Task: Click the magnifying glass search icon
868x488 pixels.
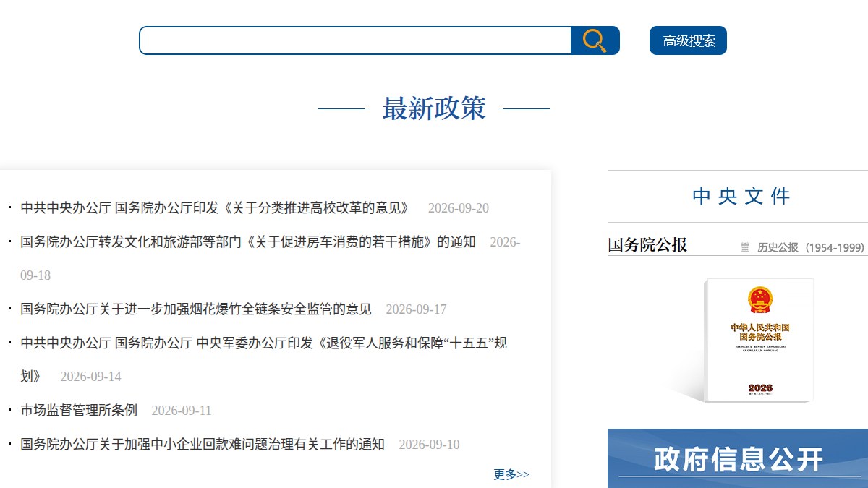Action: [x=595, y=40]
